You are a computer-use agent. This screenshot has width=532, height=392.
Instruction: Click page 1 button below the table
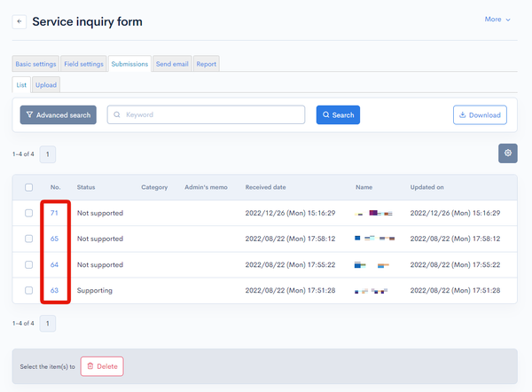pos(48,324)
